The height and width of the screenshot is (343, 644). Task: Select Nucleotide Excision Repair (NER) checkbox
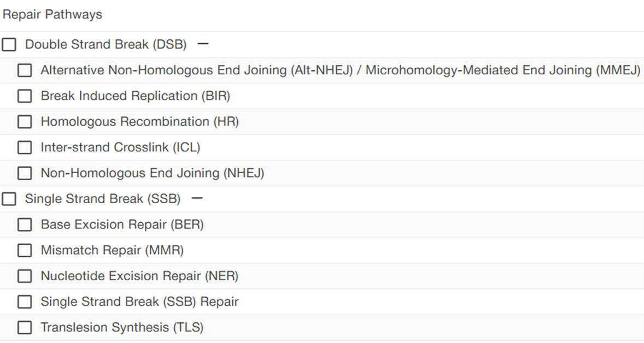25,276
